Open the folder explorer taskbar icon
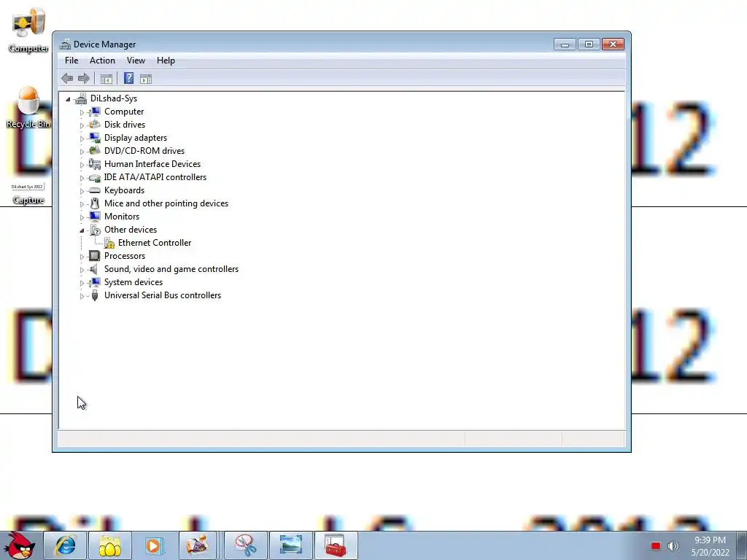The image size is (747, 560). point(110,545)
